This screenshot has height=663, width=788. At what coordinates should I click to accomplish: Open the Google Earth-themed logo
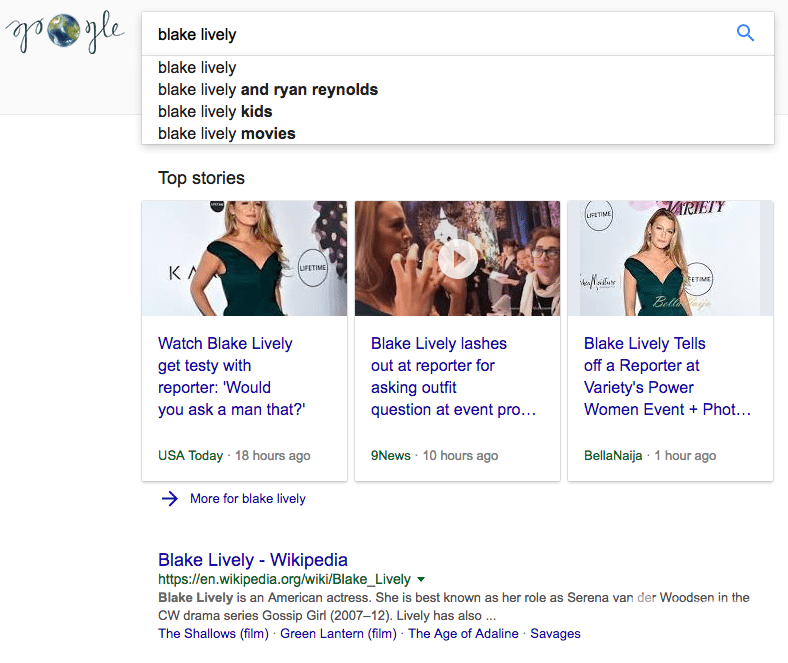pyautogui.click(x=64, y=32)
